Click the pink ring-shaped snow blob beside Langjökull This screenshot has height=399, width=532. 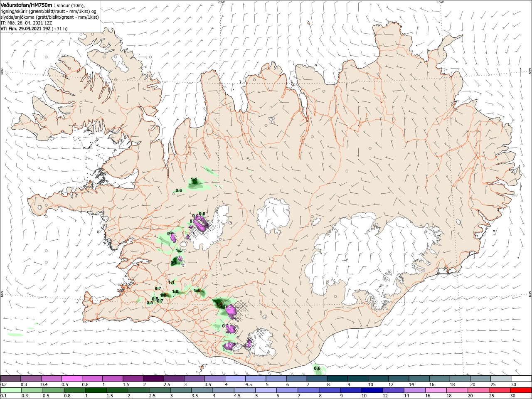point(202,224)
